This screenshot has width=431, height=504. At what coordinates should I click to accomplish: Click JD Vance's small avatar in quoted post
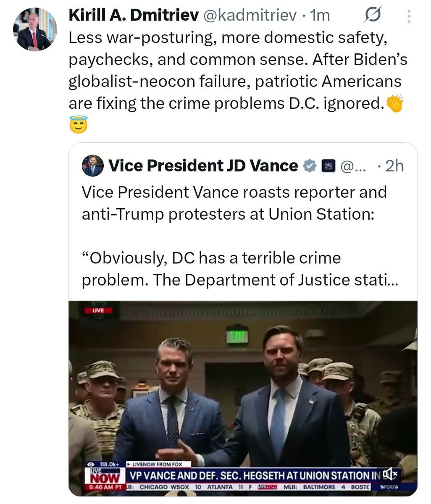(x=92, y=165)
